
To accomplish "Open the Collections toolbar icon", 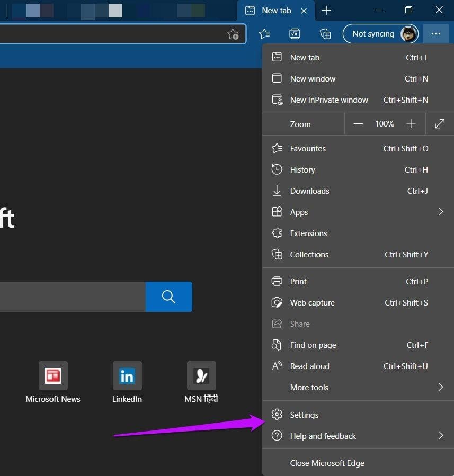I will pos(325,34).
